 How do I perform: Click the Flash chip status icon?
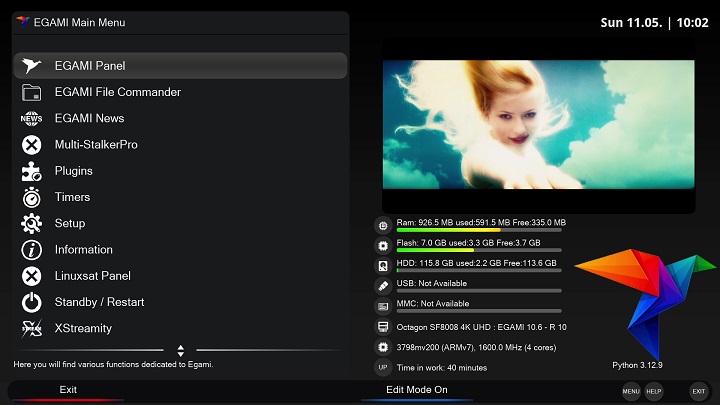(x=382, y=246)
